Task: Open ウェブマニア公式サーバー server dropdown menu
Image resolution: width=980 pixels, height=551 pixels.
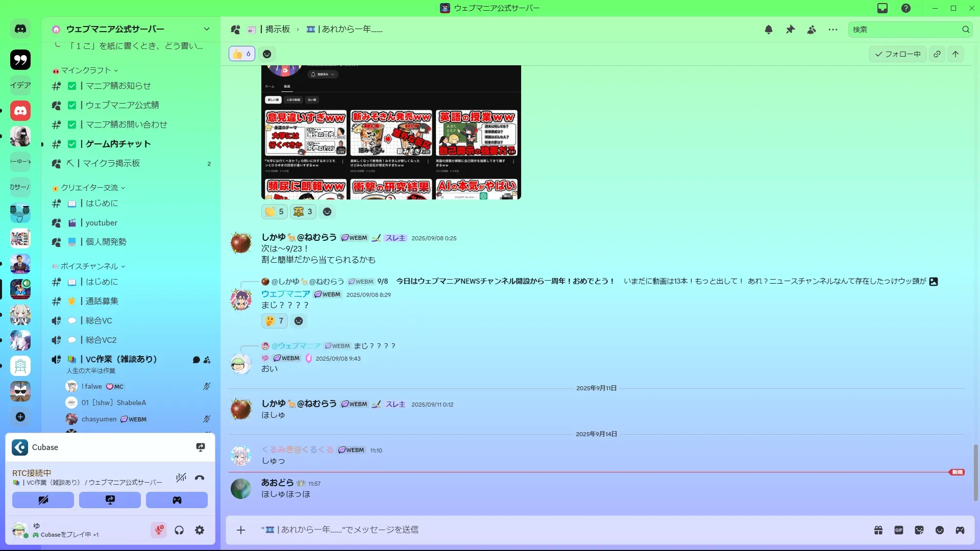Action: (x=206, y=29)
